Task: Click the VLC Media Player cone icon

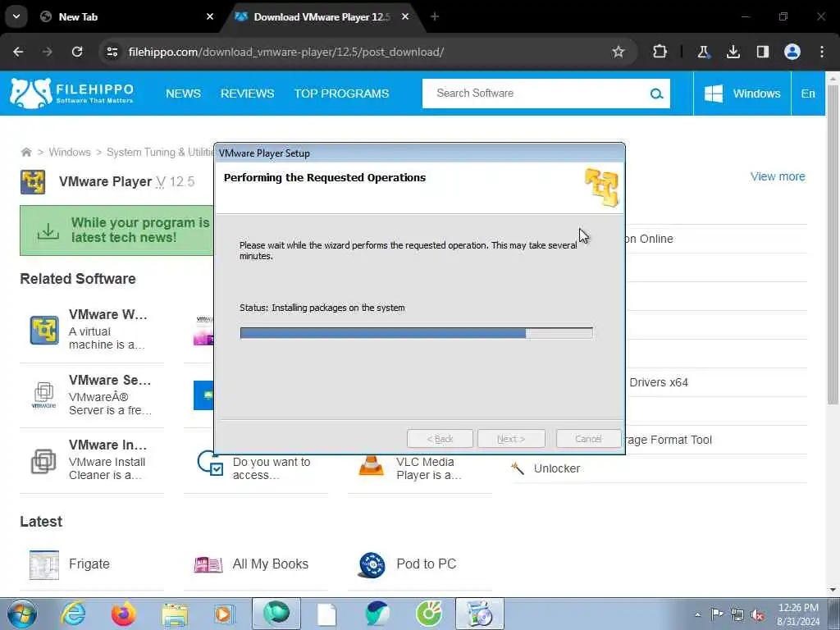Action: [372, 465]
